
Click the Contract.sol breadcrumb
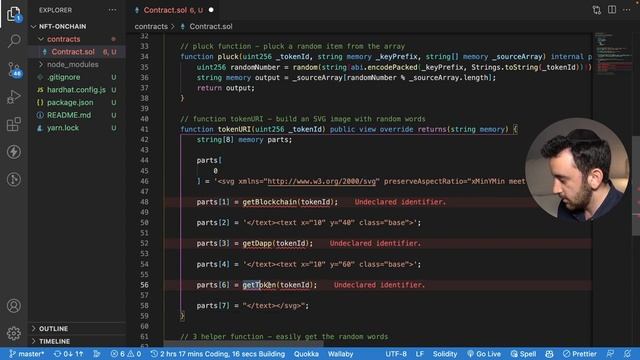(211, 27)
